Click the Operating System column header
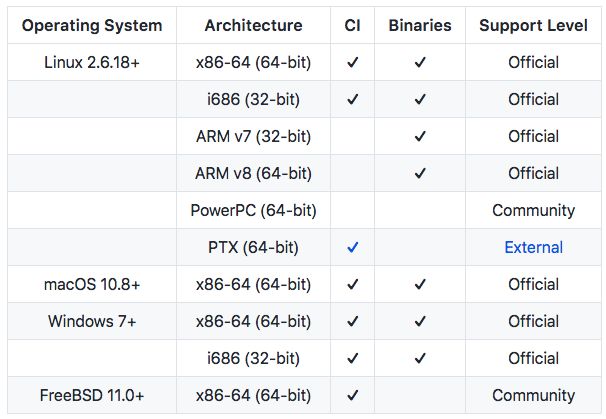 [x=92, y=24]
